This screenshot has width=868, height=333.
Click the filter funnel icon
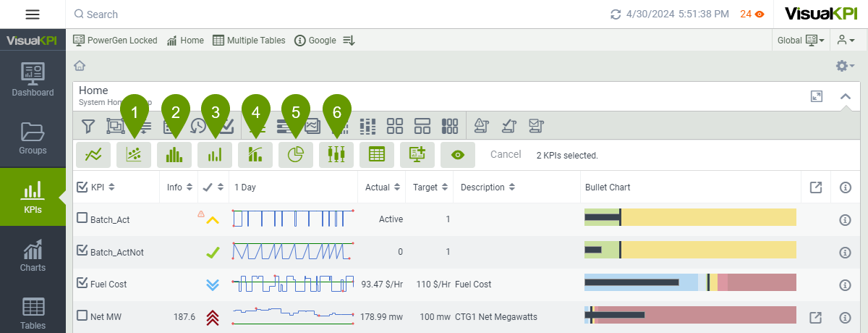click(88, 127)
